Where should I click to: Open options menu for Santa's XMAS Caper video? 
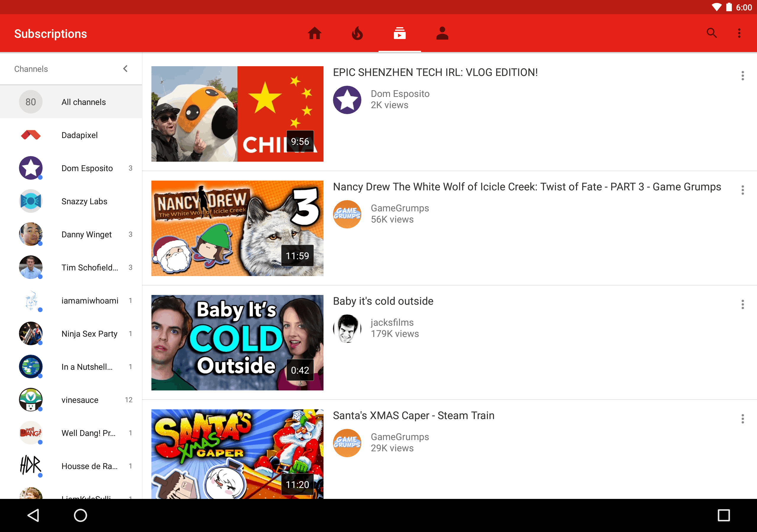point(743,419)
